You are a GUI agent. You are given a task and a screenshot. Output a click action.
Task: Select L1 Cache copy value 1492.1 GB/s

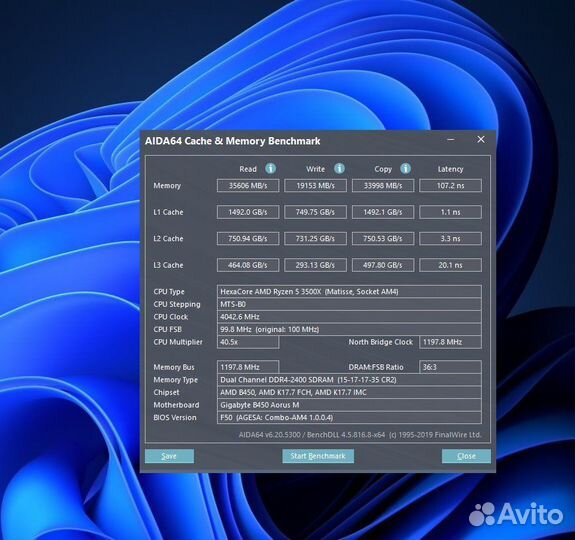click(x=383, y=212)
